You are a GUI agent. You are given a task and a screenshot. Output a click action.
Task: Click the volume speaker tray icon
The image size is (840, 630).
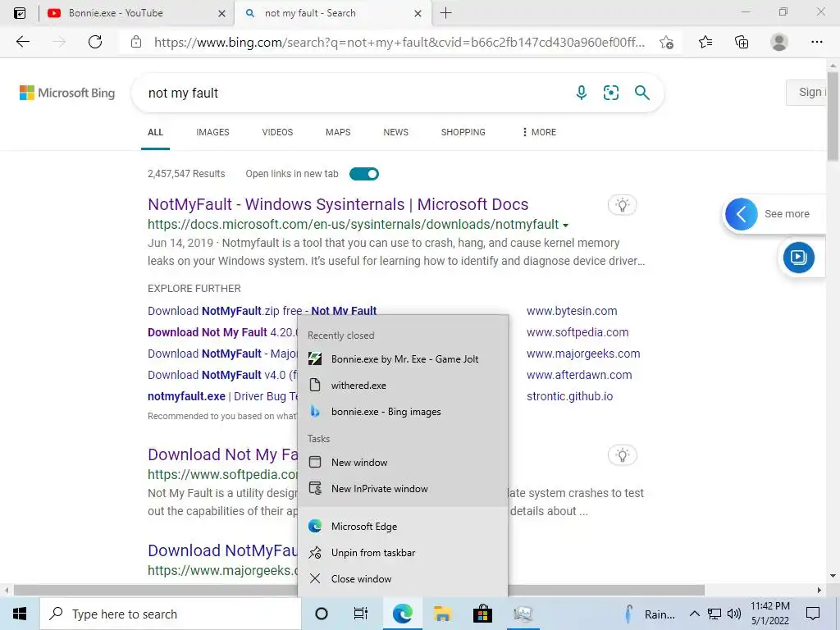pyautogui.click(x=734, y=614)
